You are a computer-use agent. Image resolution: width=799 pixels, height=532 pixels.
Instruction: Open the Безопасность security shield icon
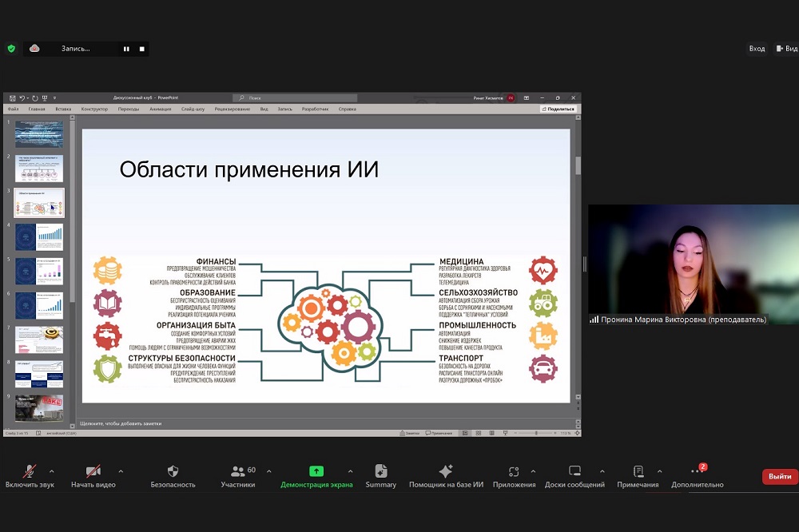(x=173, y=471)
